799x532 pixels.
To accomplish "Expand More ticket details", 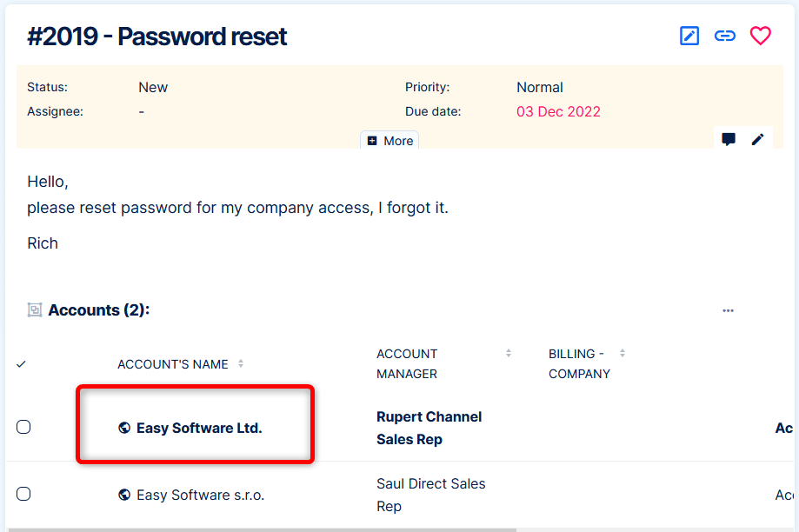I will [x=390, y=141].
